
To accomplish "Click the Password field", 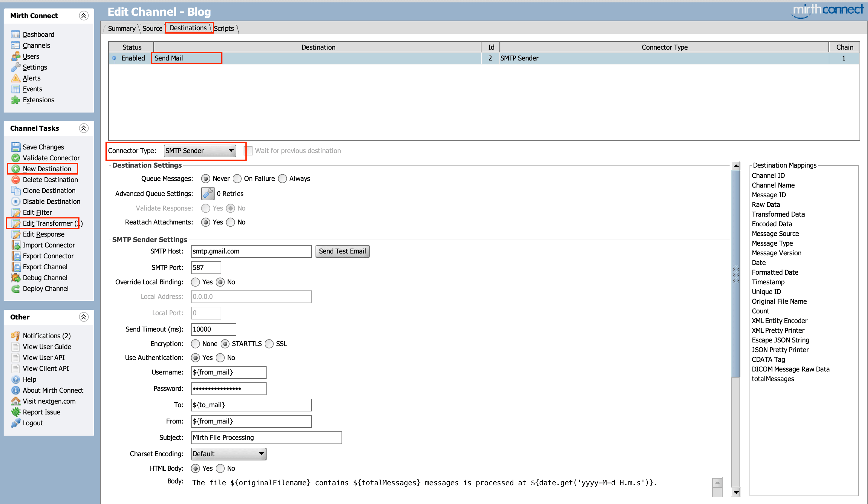I will coord(228,389).
